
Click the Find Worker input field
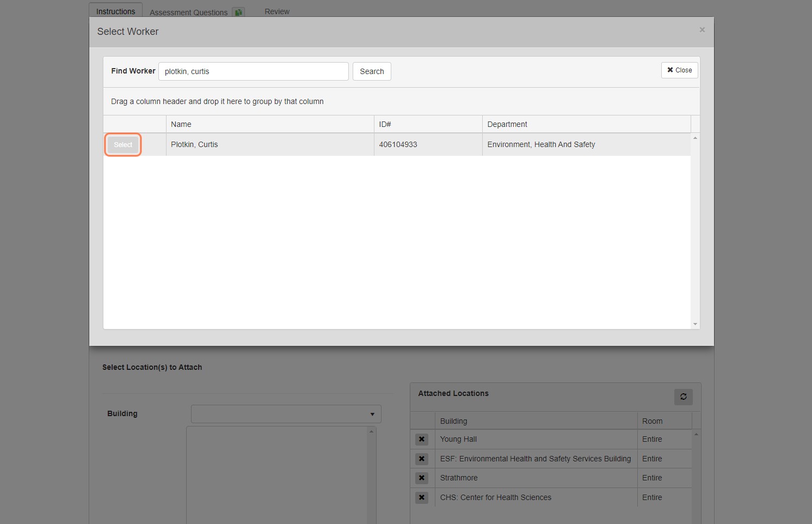pos(254,71)
